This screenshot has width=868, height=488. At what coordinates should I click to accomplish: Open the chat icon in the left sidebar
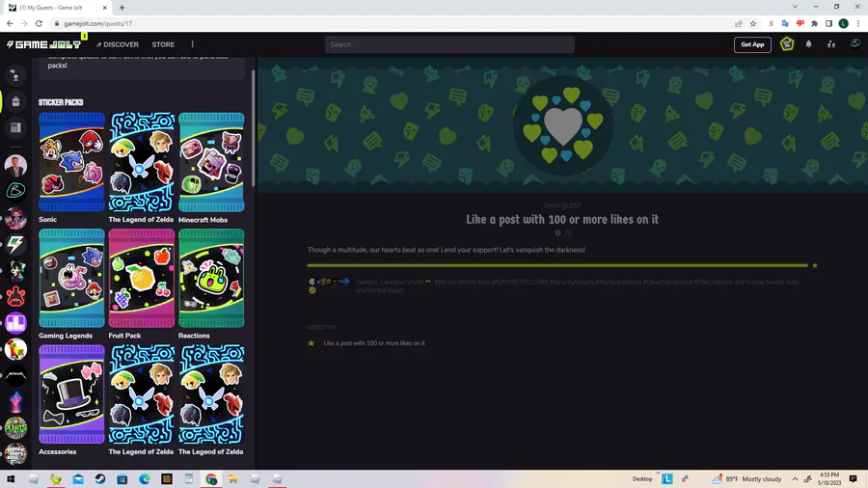coord(15,75)
